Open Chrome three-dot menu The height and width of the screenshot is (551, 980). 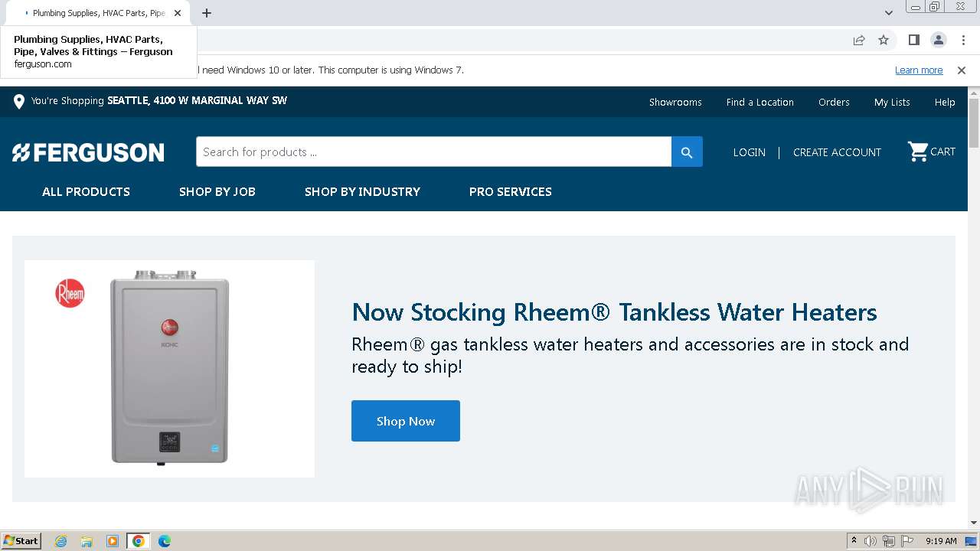(963, 41)
